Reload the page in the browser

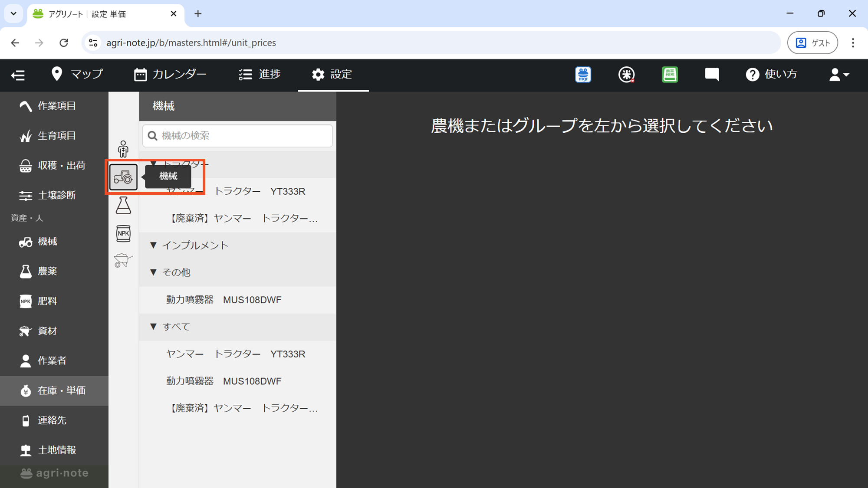click(64, 43)
